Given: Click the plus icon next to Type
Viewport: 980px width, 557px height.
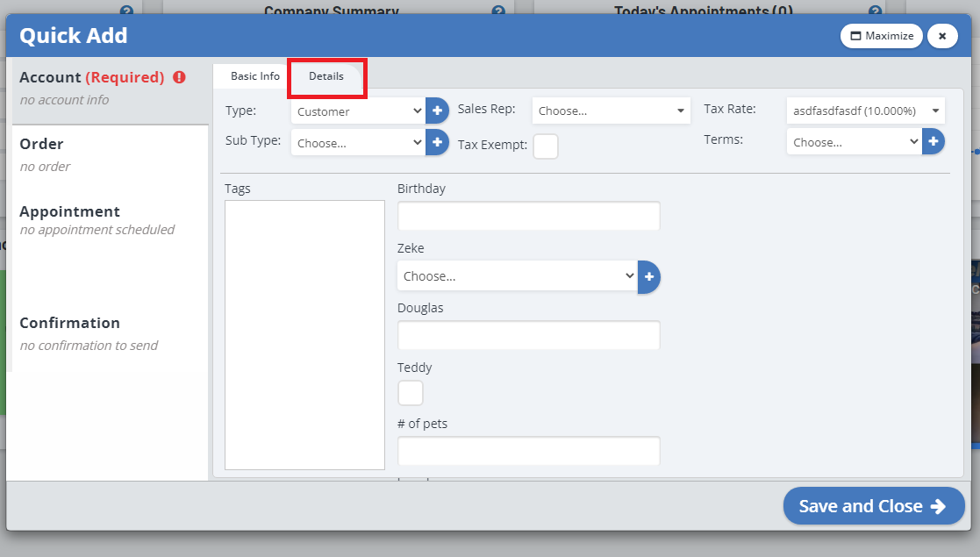Looking at the screenshot, I should click(437, 111).
